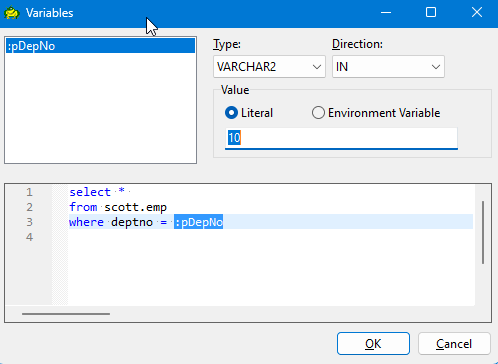Click the Cancel button
The image size is (498, 364).
tap(454, 343)
